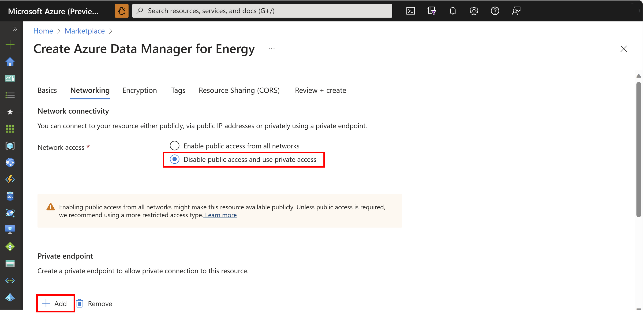644x315 pixels.
Task: Select Enable public access from all networks
Action: click(x=175, y=146)
